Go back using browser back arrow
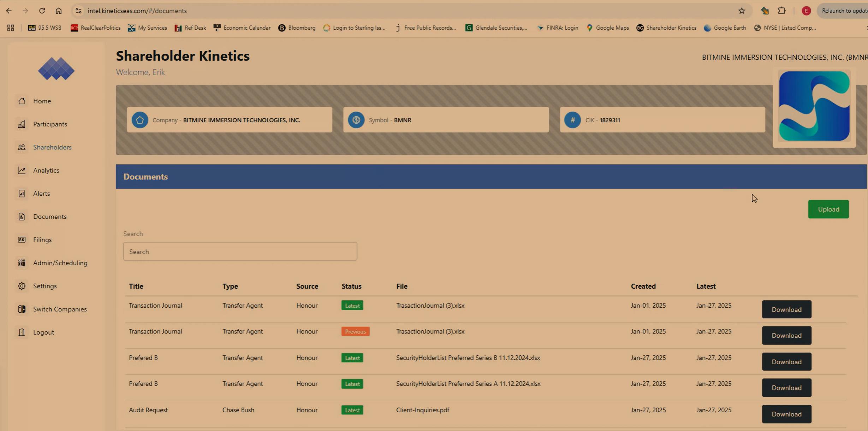 (9, 11)
